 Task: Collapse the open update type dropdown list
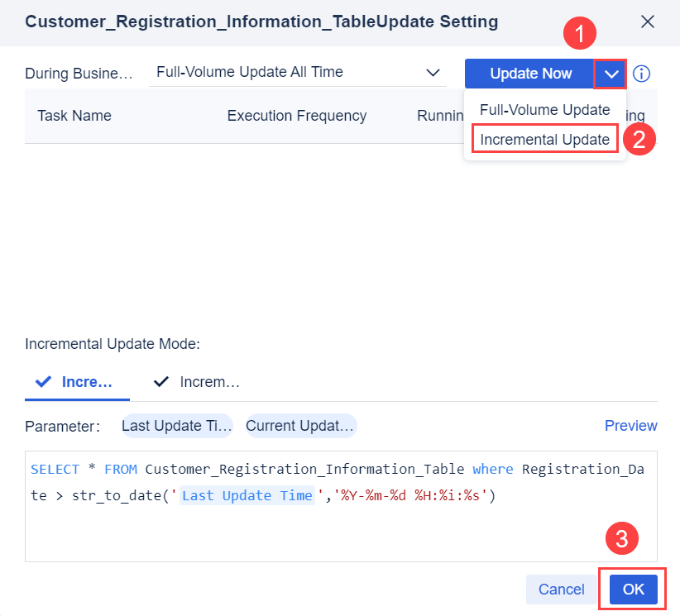pyautogui.click(x=611, y=74)
